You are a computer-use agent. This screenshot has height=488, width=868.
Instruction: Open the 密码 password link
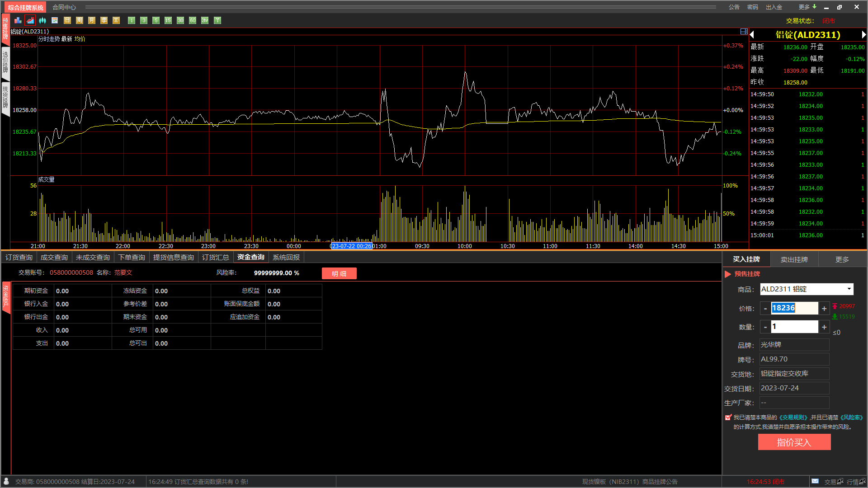pos(753,7)
